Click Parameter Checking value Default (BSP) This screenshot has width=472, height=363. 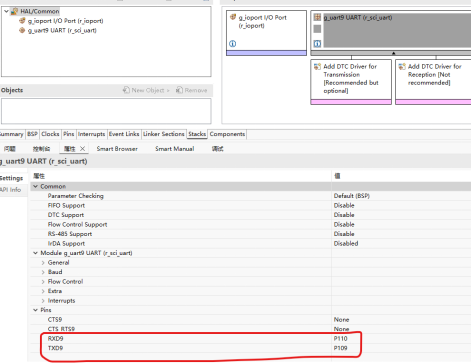pos(352,196)
